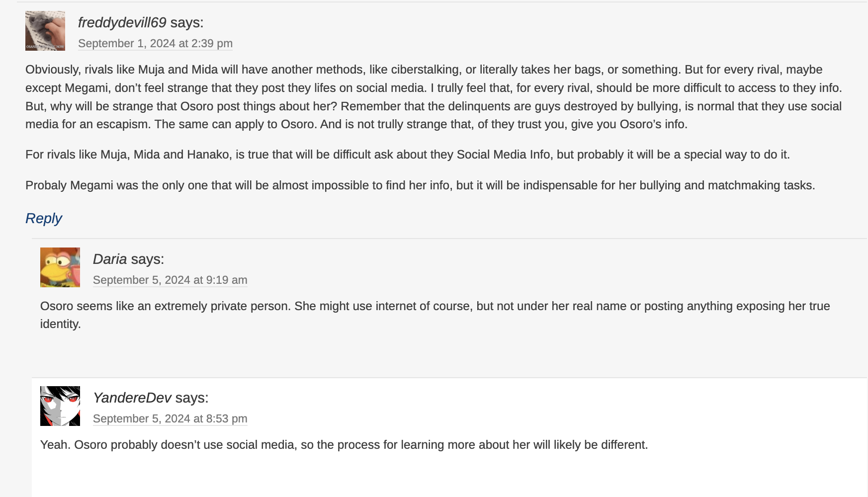
Task: Click YandereDev's red-eyed anime avatar
Action: tap(60, 406)
